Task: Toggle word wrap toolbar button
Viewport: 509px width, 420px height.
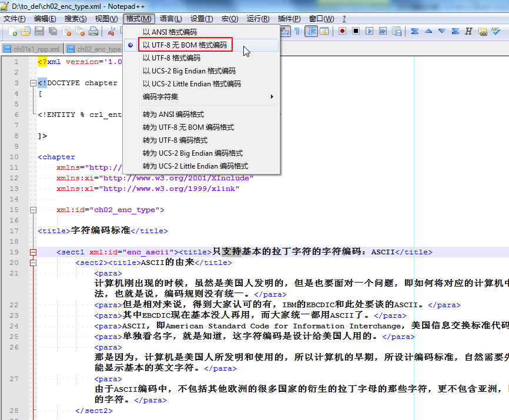Action: [285, 32]
